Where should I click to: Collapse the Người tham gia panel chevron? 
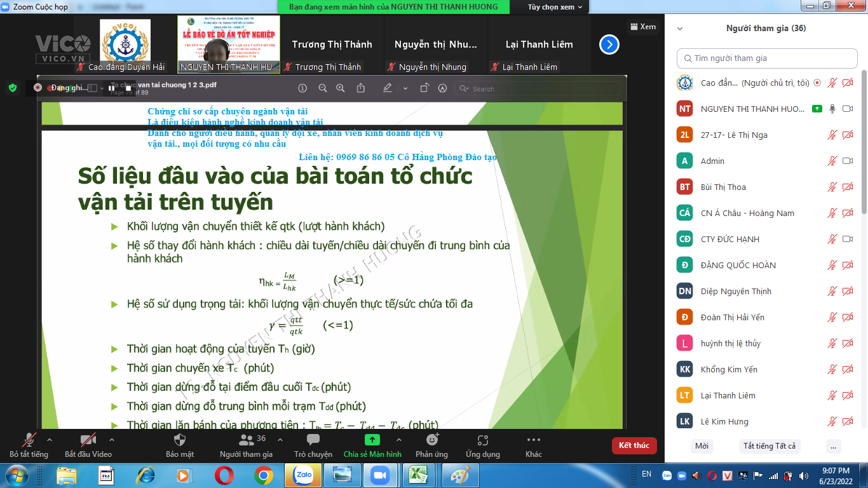tap(680, 29)
